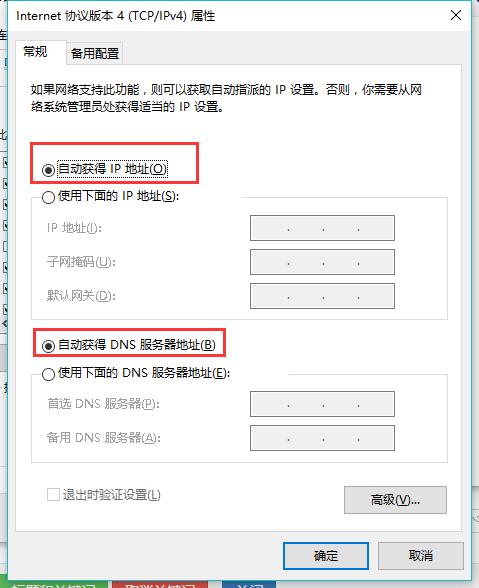Confirm with the 确定 button

pyautogui.click(x=326, y=555)
